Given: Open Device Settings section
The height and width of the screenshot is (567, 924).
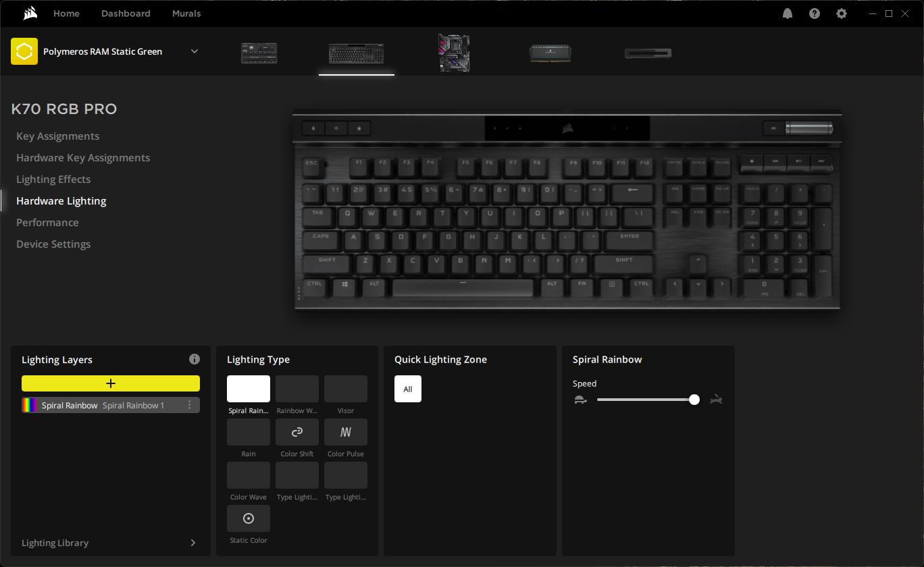Looking at the screenshot, I should pyautogui.click(x=53, y=244).
